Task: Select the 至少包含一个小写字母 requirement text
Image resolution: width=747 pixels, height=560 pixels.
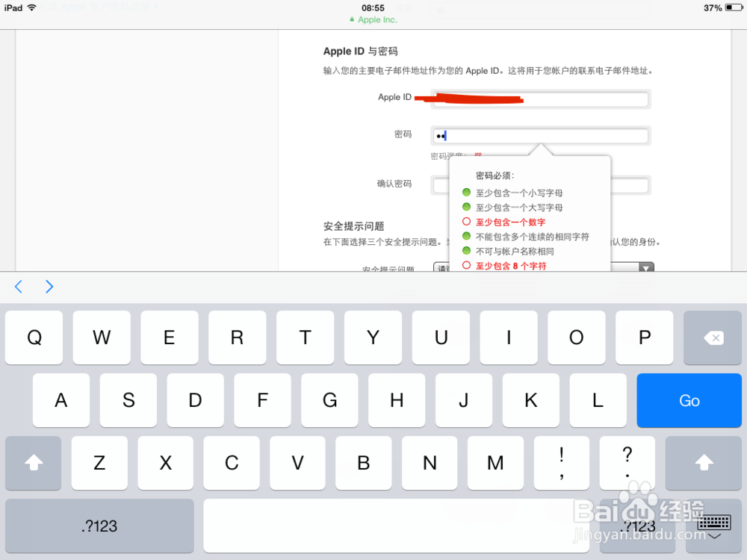Action: pyautogui.click(x=519, y=193)
